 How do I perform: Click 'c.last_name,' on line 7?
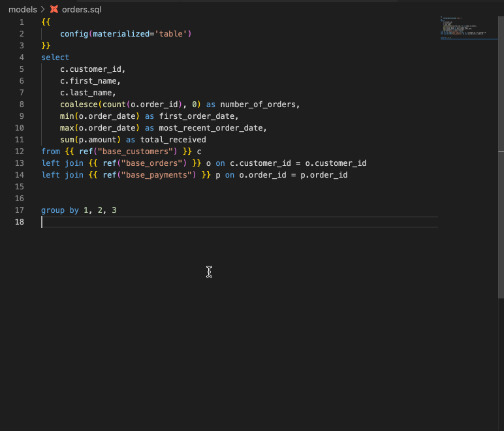(x=88, y=93)
